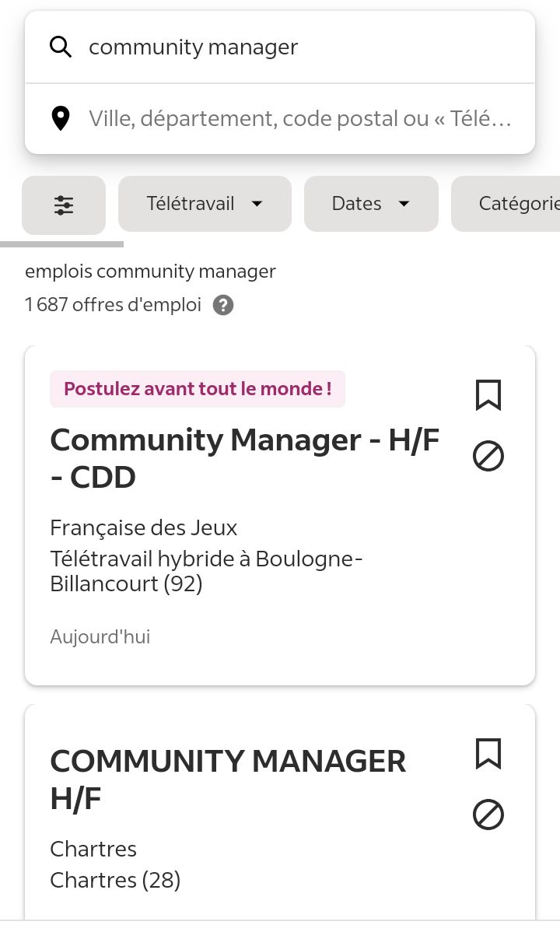Expand the Télétravail filter dropdown
560x932 pixels.
pyautogui.click(x=205, y=204)
